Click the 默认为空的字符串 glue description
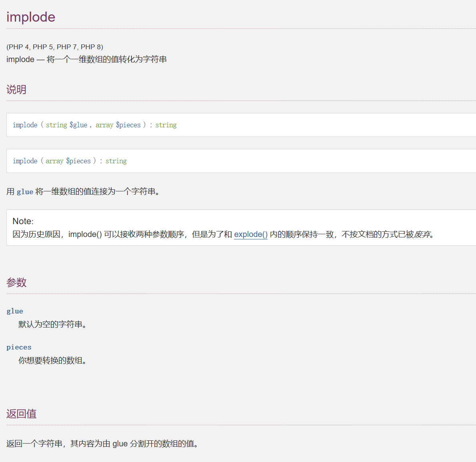Viewport: 476px width, 462px height. (x=52, y=324)
